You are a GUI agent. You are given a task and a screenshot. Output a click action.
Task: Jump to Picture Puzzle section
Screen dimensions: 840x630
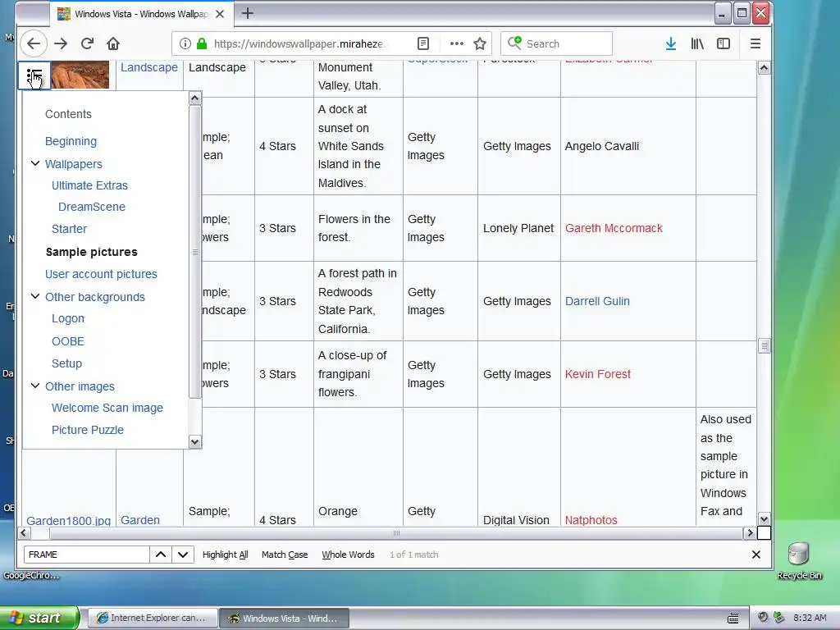[x=87, y=430]
